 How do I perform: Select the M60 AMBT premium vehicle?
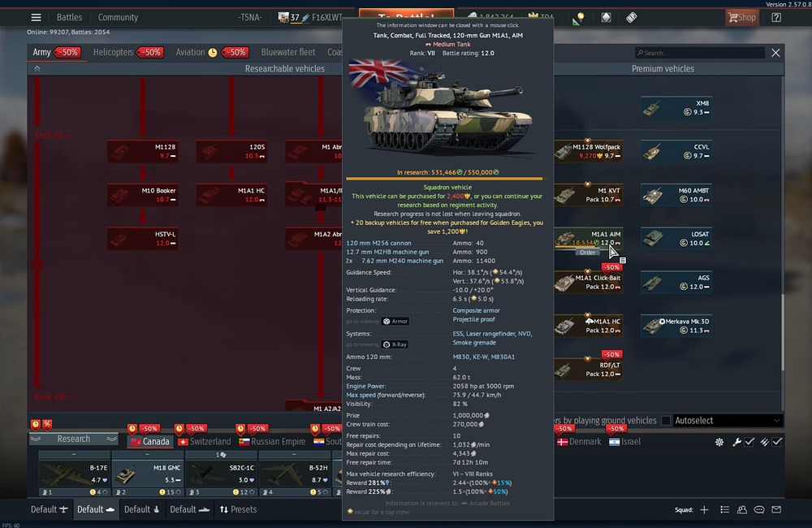tap(676, 195)
